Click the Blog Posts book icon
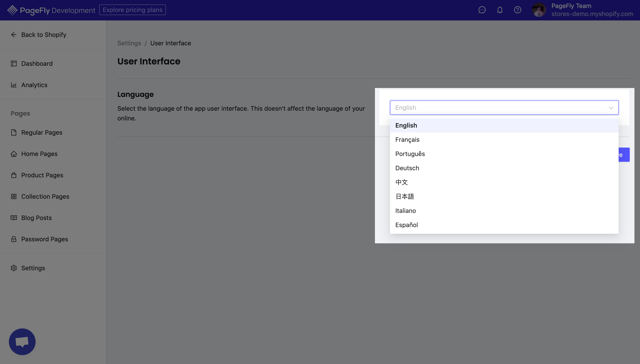The width and height of the screenshot is (640, 364). coord(14,218)
